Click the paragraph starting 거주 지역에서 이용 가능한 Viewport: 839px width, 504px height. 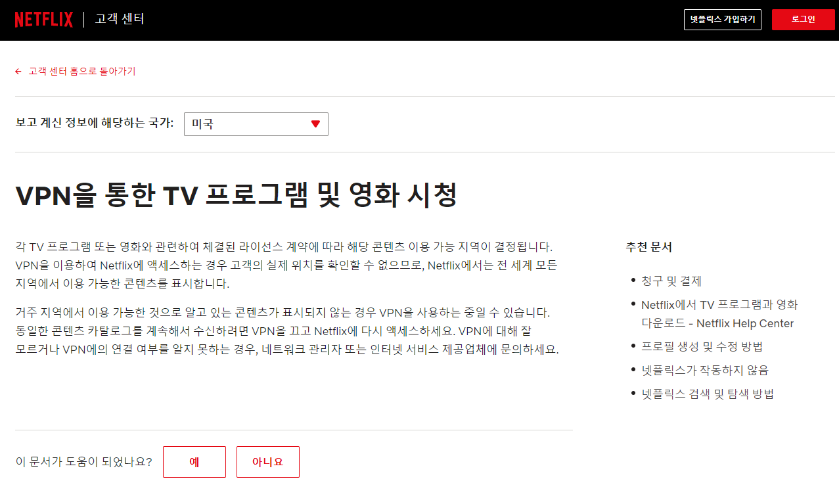coord(287,331)
